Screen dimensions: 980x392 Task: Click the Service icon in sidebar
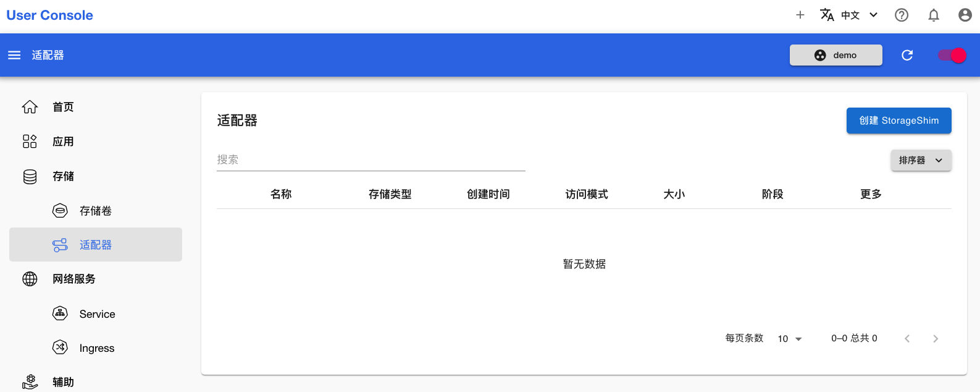60,313
